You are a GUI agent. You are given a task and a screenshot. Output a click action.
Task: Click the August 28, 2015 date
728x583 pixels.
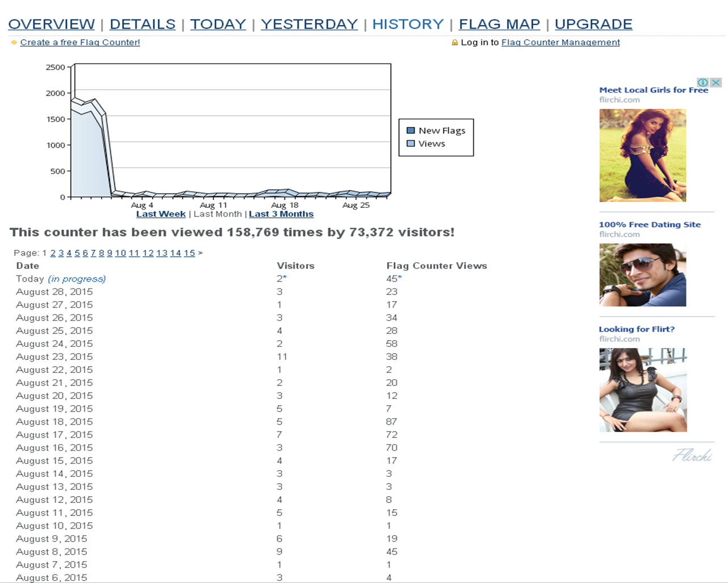click(x=55, y=292)
